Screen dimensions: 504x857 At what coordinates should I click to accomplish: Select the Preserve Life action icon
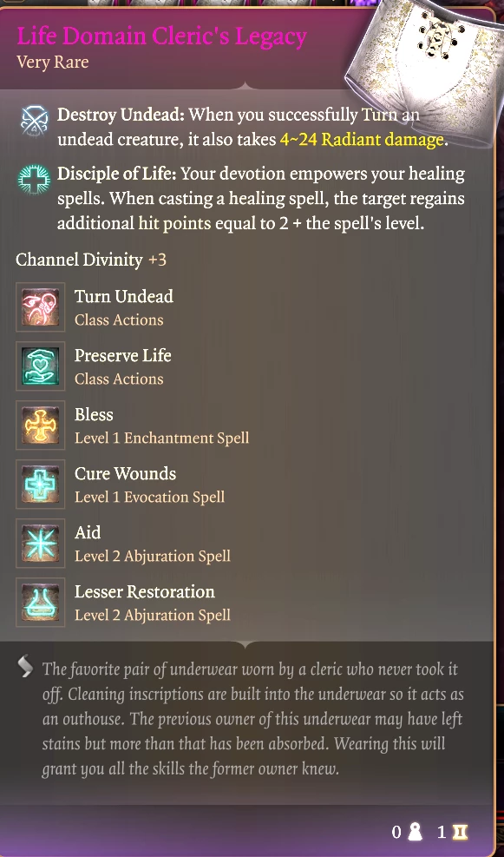click(41, 366)
